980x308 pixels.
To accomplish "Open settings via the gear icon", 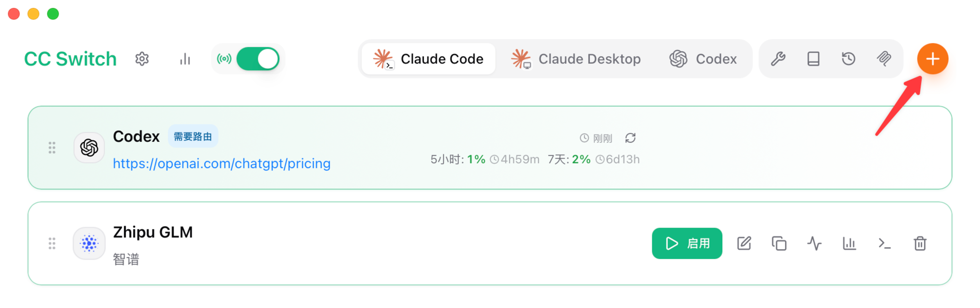I will (x=142, y=59).
